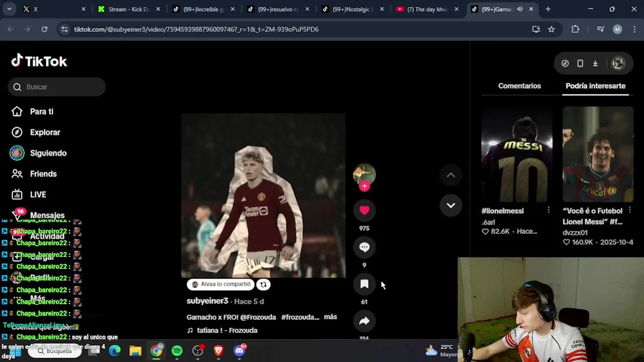Share the video via arrow icon
The height and width of the screenshot is (362, 644).
[x=364, y=321]
